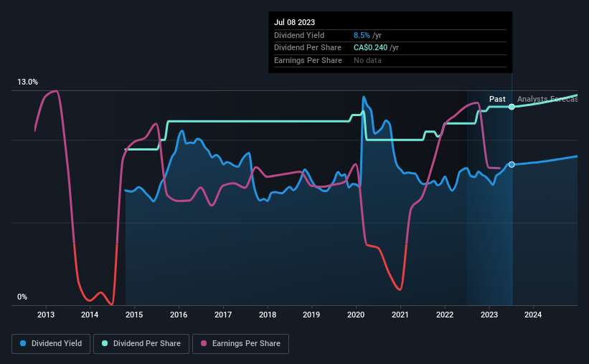Screen dimensions: 589x364
Task: Click the blue Dividend Yield legend dot
Action: (23, 343)
